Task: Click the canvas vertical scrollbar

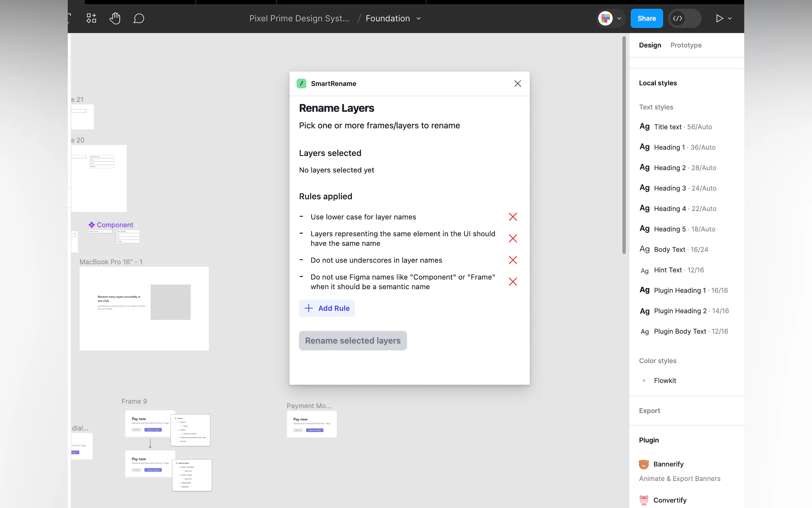Action: point(624,145)
